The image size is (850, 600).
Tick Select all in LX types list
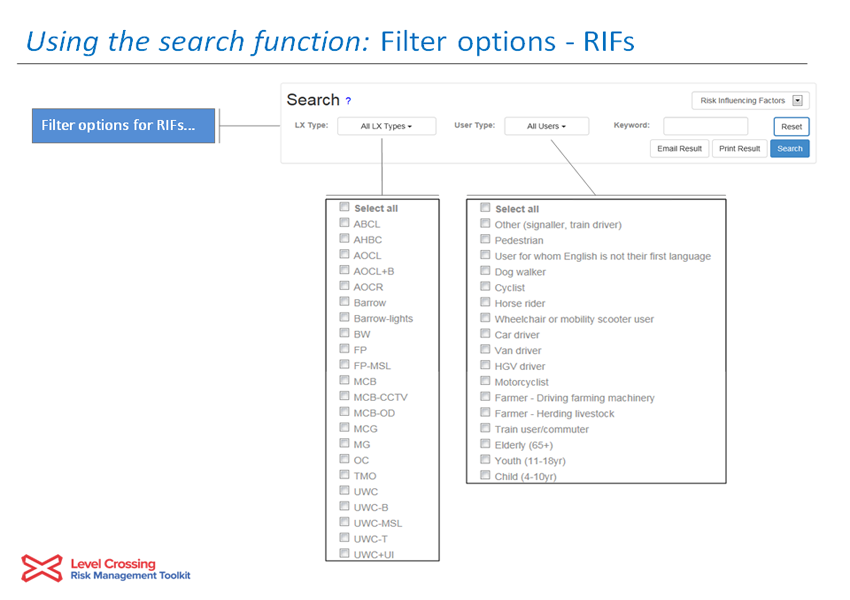(x=344, y=207)
